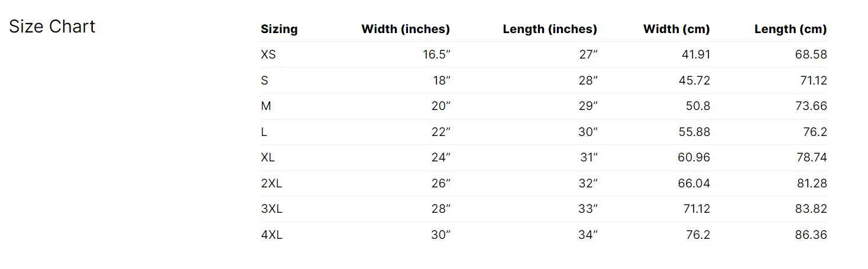Select the Width (inches) column header
This screenshot has width=868, height=269.
pos(406,29)
